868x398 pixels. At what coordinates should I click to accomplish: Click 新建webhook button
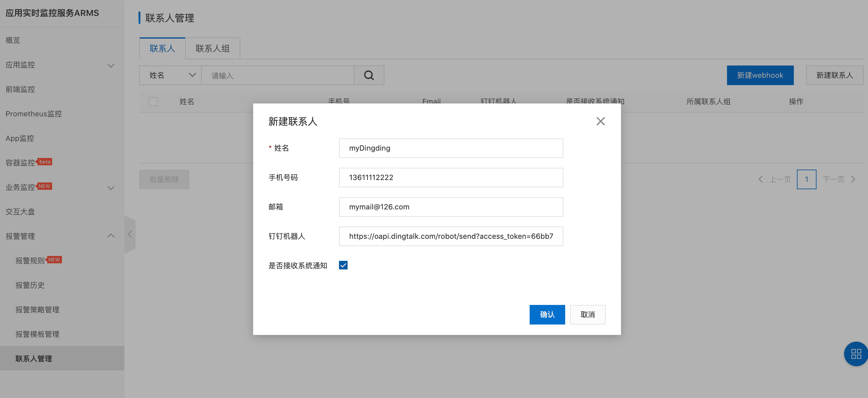tap(760, 75)
